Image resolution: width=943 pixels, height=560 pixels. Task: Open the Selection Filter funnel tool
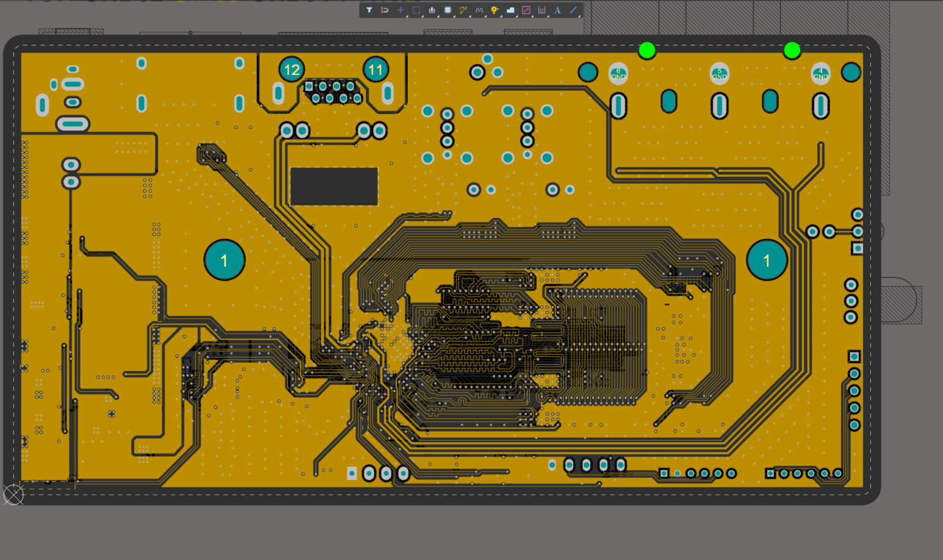pos(369,10)
